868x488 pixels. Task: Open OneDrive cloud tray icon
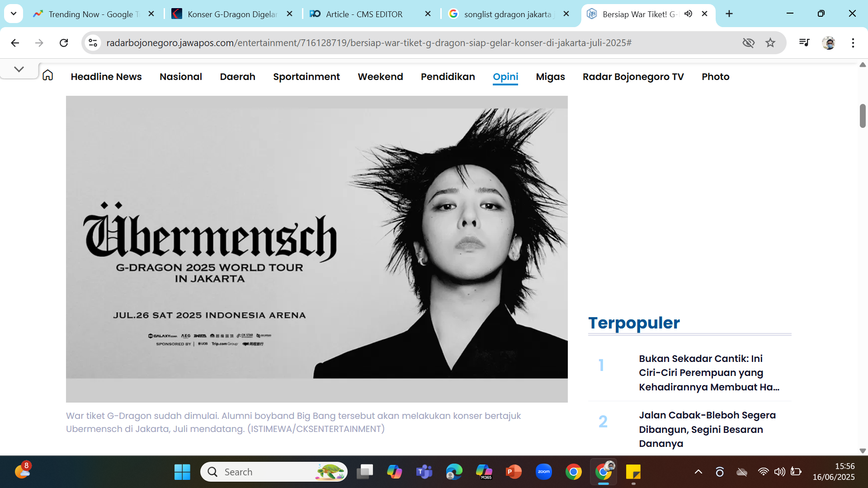(x=742, y=472)
